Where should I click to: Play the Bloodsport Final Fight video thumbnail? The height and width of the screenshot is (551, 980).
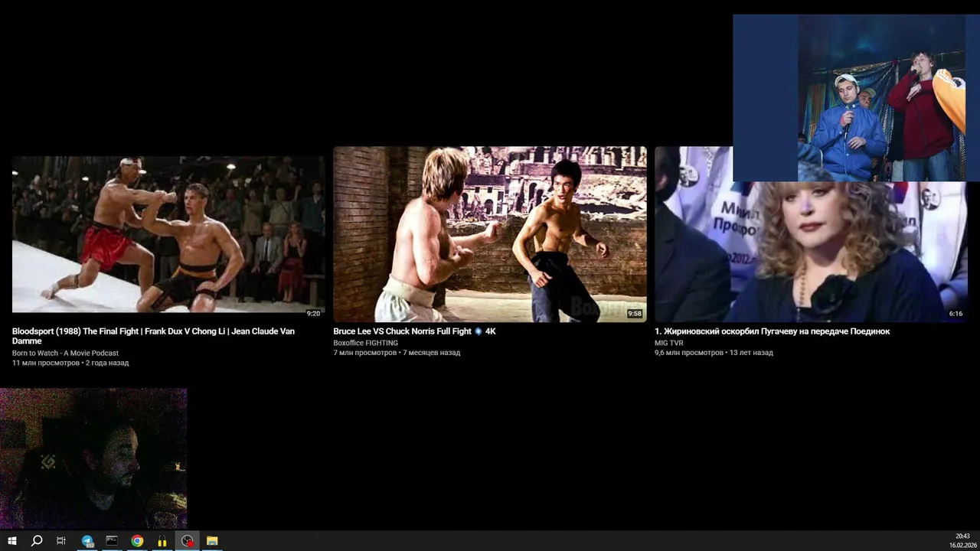coord(168,236)
